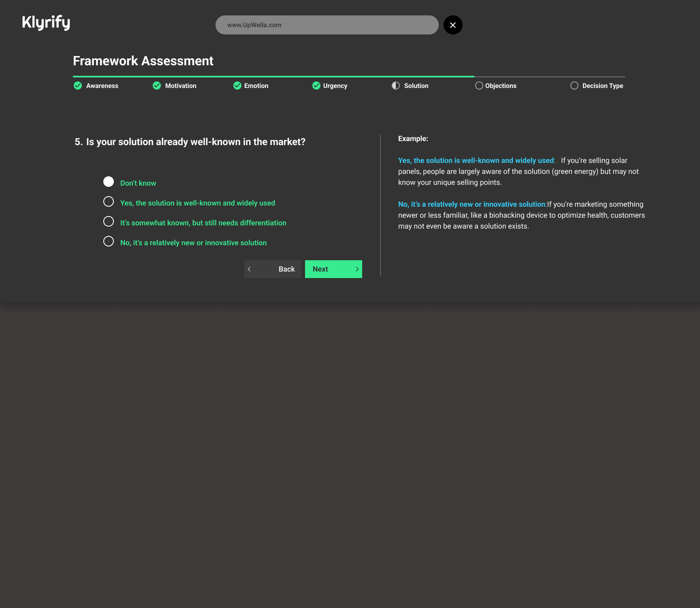Click the blue "No, it's a relatively new" example heading
Image resolution: width=700 pixels, height=608 pixels.
click(x=472, y=204)
